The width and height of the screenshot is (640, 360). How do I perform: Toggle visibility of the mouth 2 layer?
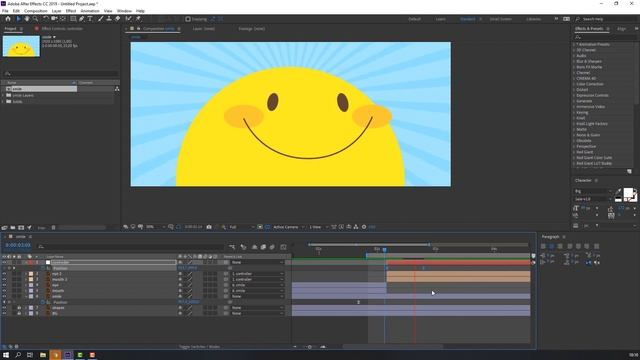4,280
